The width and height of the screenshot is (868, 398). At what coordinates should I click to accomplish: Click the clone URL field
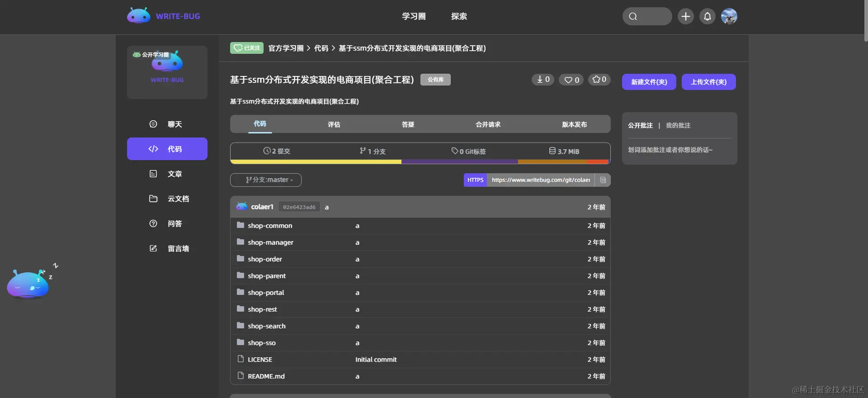click(541, 180)
